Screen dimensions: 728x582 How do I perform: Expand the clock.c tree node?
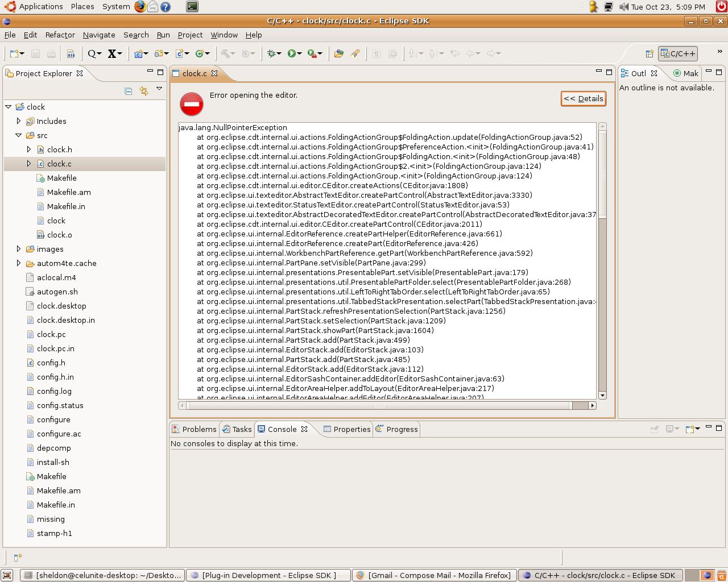click(29, 164)
